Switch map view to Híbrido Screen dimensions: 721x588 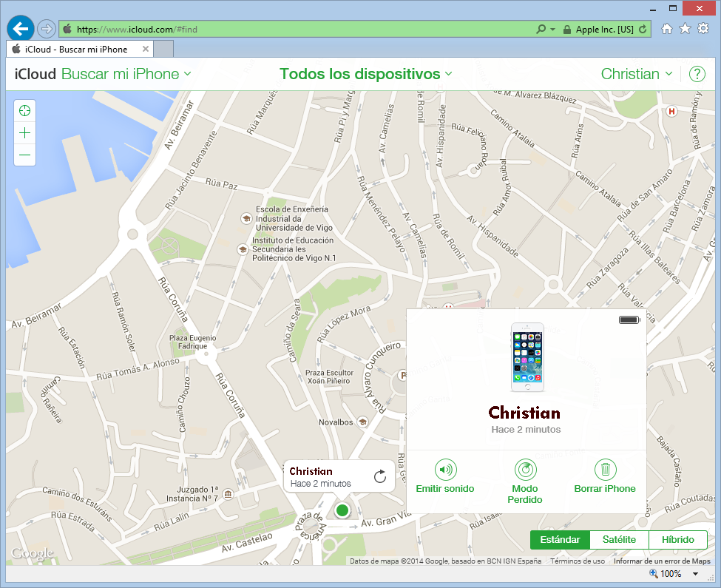[x=678, y=540]
